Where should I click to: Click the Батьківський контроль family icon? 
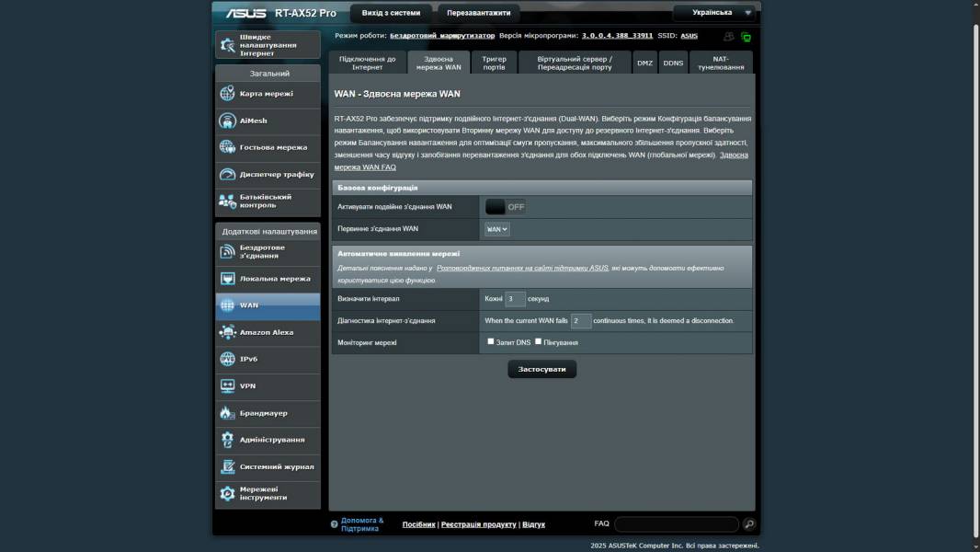(227, 201)
